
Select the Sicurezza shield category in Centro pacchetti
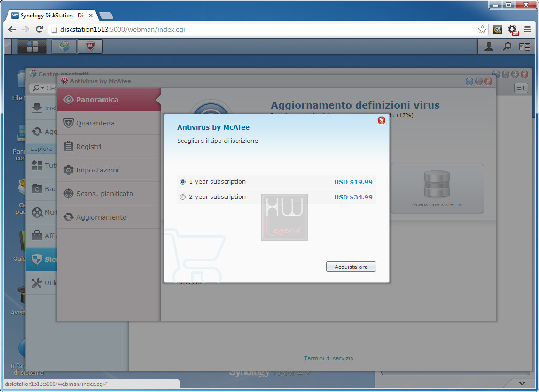(x=41, y=259)
